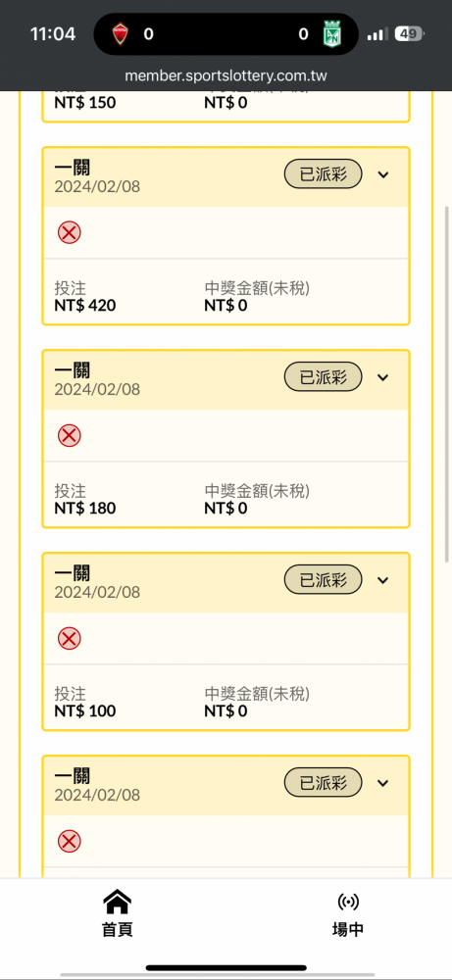
Task: Tap the red team crest in live score pill
Action: pyautogui.click(x=120, y=33)
